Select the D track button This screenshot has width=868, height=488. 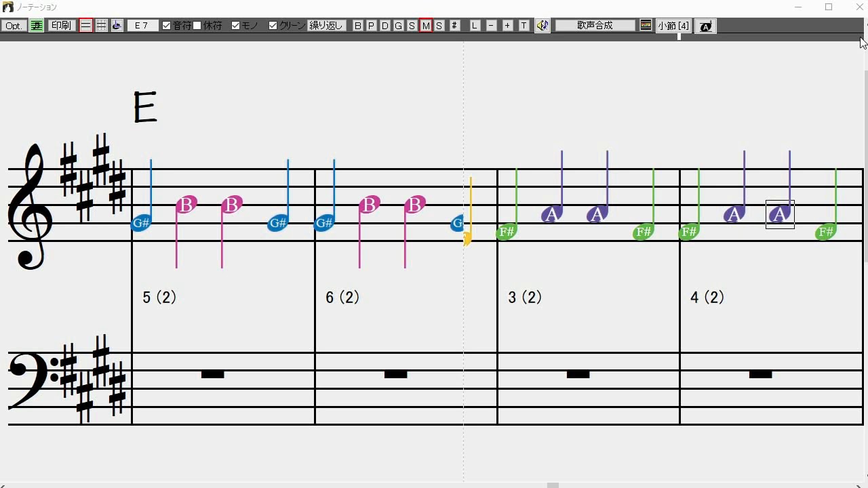pos(385,26)
